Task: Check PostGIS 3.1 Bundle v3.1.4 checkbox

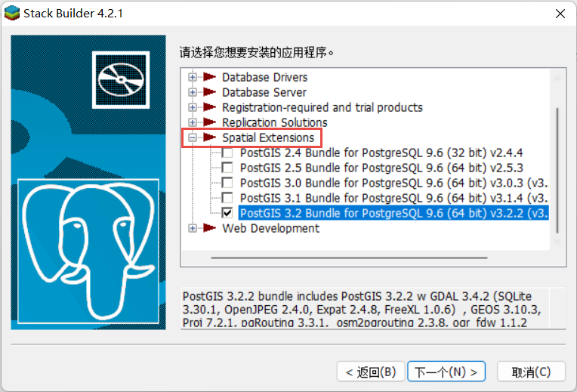Action: pos(227,198)
